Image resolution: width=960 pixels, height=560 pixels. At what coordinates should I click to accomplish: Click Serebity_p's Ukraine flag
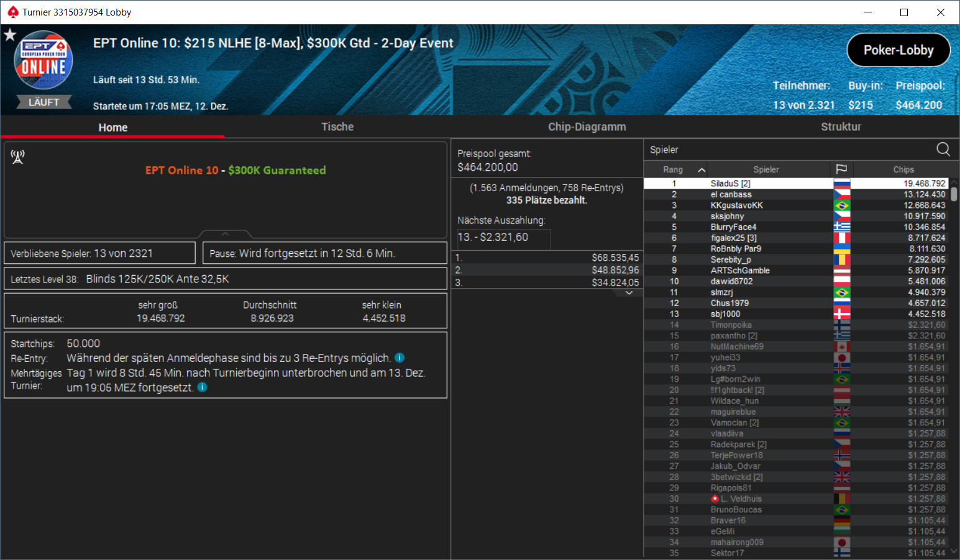coord(841,260)
